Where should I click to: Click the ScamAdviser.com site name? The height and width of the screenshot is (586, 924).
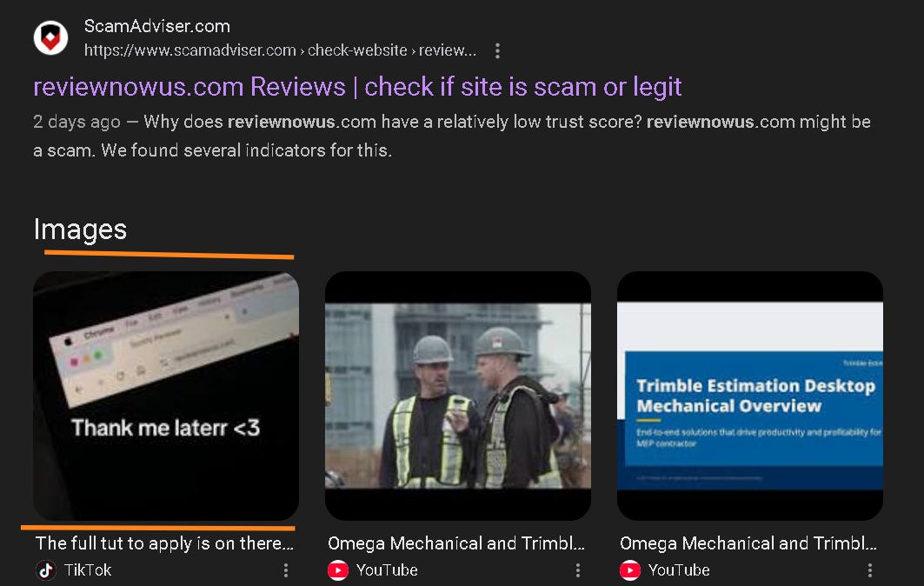[x=156, y=26]
